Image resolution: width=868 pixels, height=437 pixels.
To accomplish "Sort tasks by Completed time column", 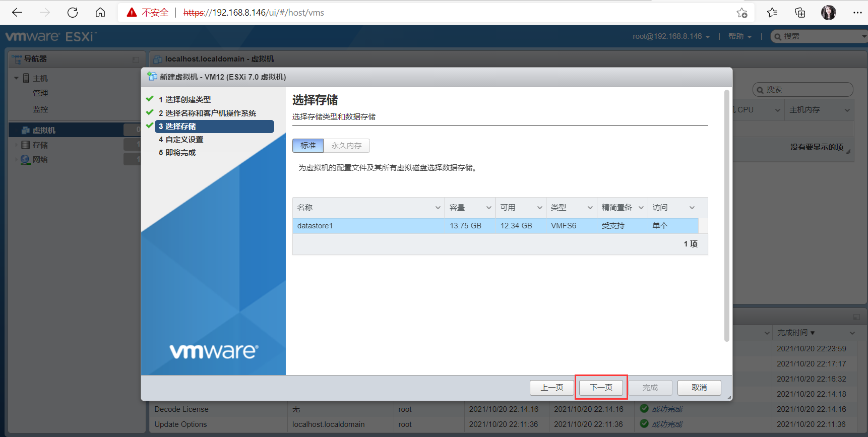I will [x=795, y=333].
